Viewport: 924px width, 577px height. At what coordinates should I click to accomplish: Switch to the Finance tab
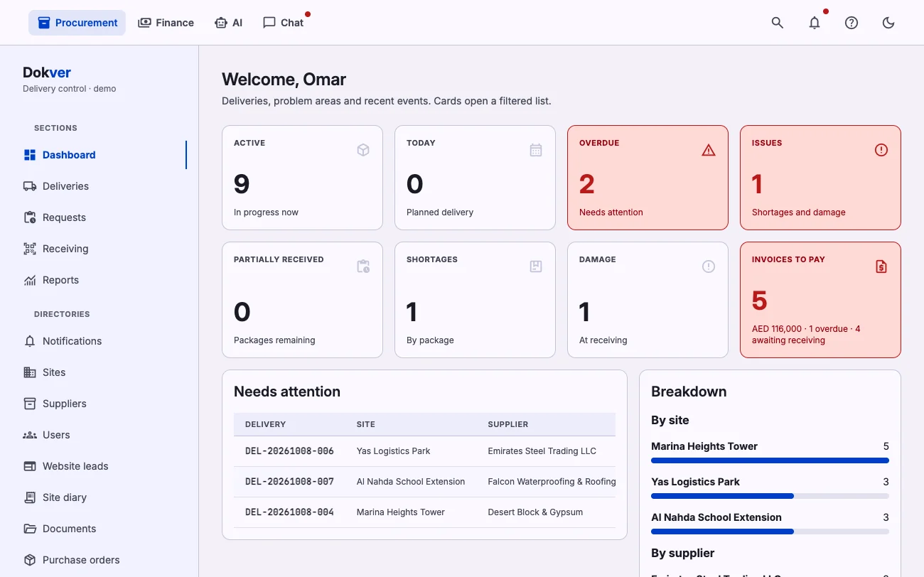(x=166, y=23)
